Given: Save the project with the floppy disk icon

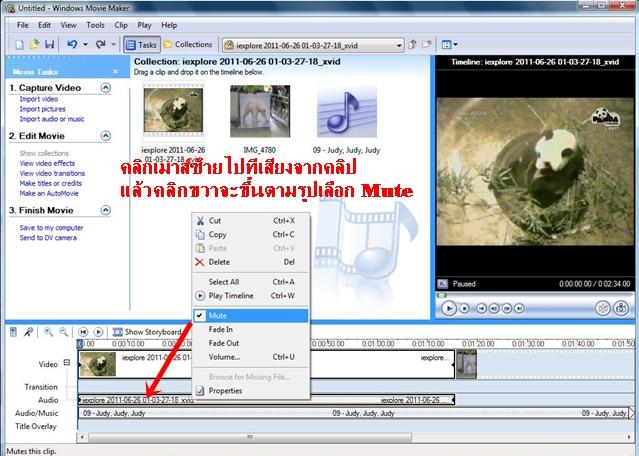Looking at the screenshot, I should tap(49, 44).
